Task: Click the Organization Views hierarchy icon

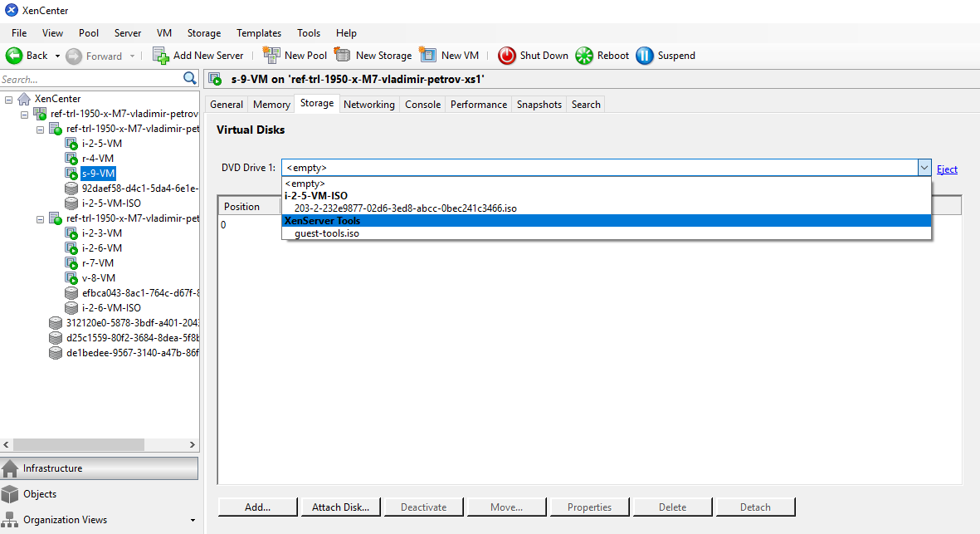Action: point(10,520)
